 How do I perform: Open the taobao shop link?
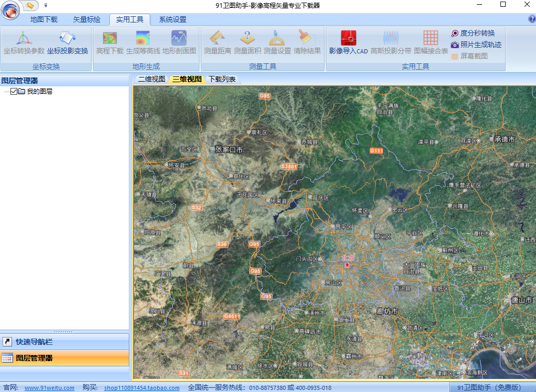click(x=142, y=388)
